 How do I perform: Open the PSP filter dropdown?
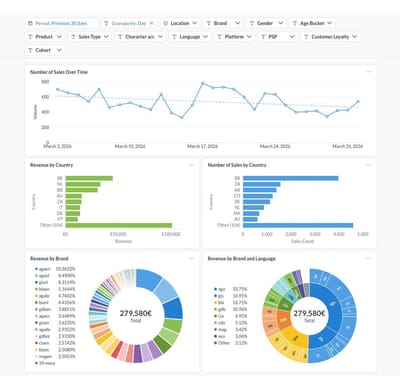(278, 37)
